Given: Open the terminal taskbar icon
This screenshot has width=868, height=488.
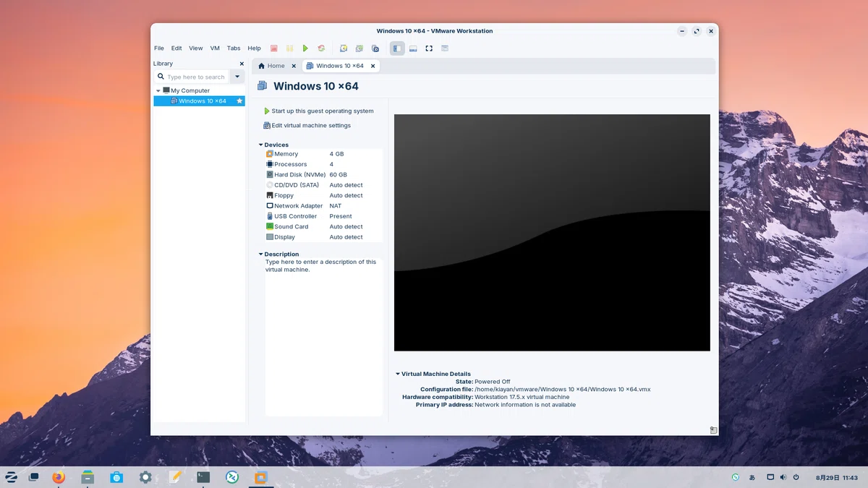Looking at the screenshot, I should [x=203, y=477].
